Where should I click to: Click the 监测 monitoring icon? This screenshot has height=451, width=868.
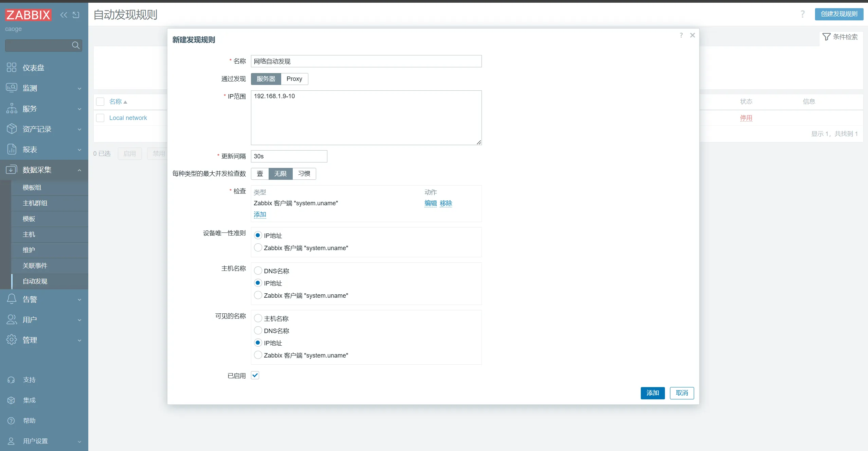click(x=12, y=88)
